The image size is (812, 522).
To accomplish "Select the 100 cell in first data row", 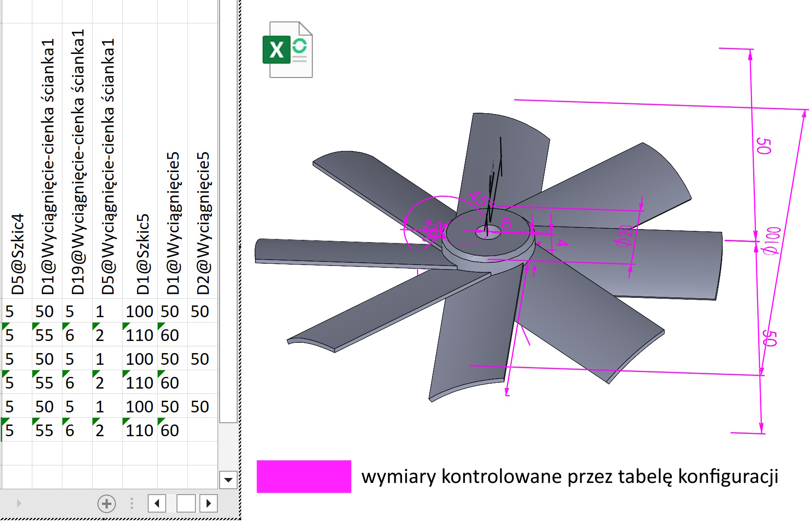I will [139, 311].
